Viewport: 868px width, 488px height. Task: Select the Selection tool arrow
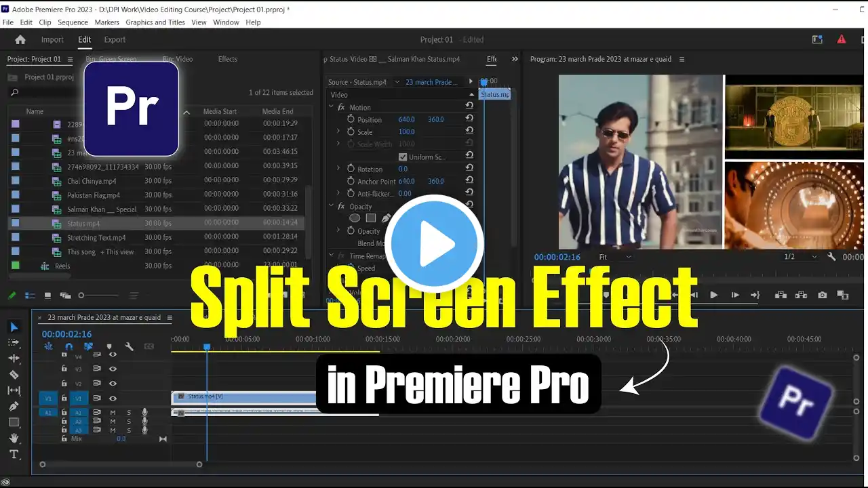coord(14,327)
